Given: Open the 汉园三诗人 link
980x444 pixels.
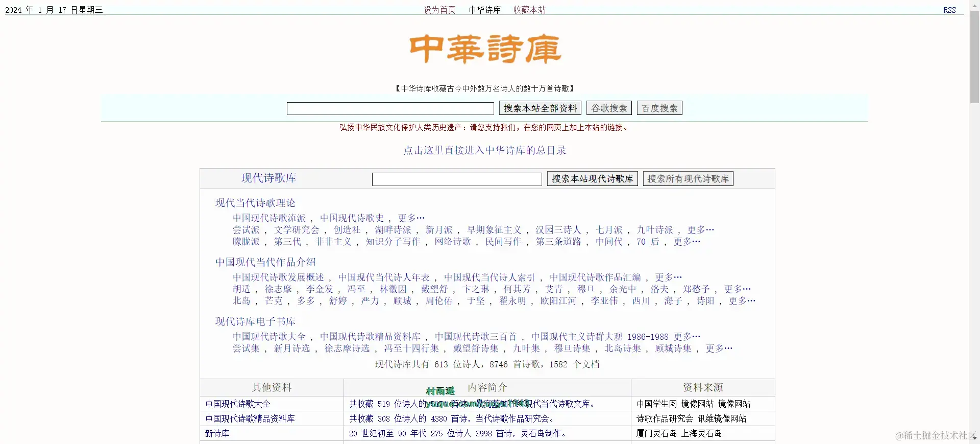Looking at the screenshot, I should (558, 230).
